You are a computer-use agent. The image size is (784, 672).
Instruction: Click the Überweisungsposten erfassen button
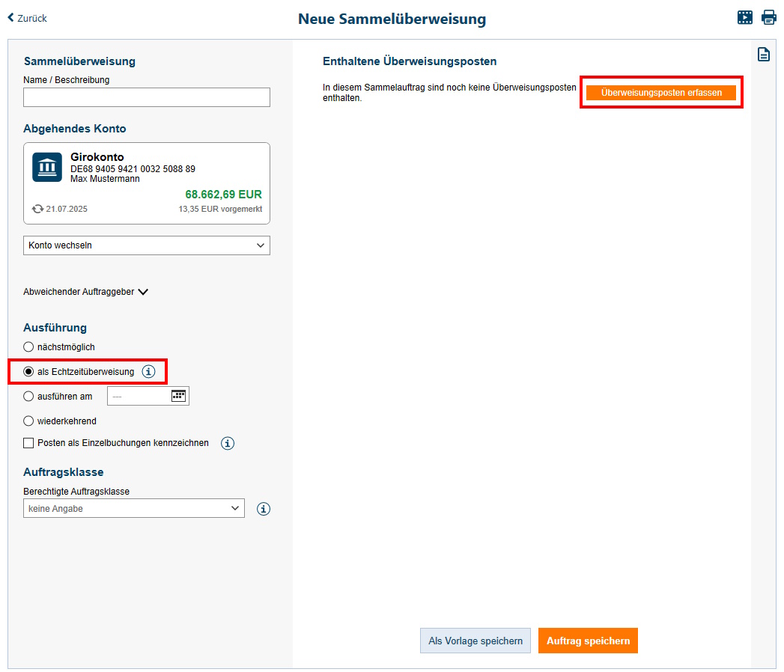(x=661, y=92)
